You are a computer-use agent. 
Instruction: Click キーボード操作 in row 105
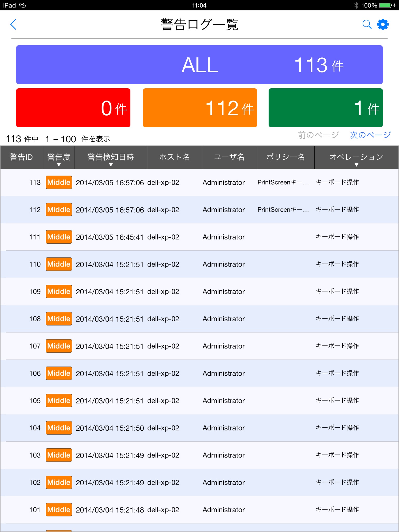[x=337, y=401]
